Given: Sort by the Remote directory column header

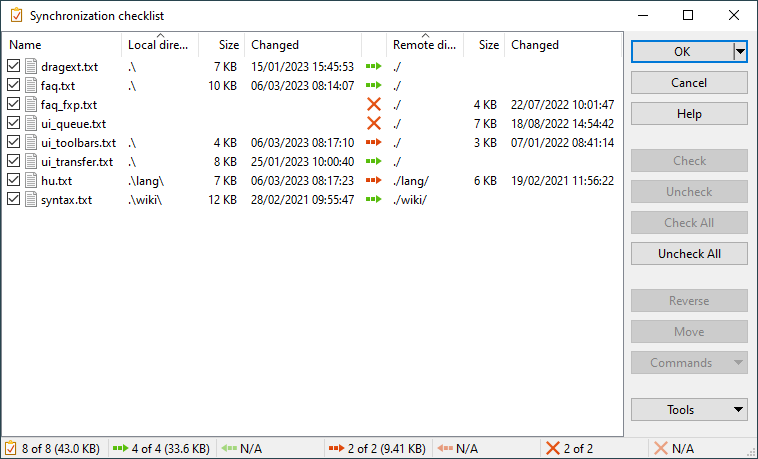Looking at the screenshot, I should click(424, 45).
